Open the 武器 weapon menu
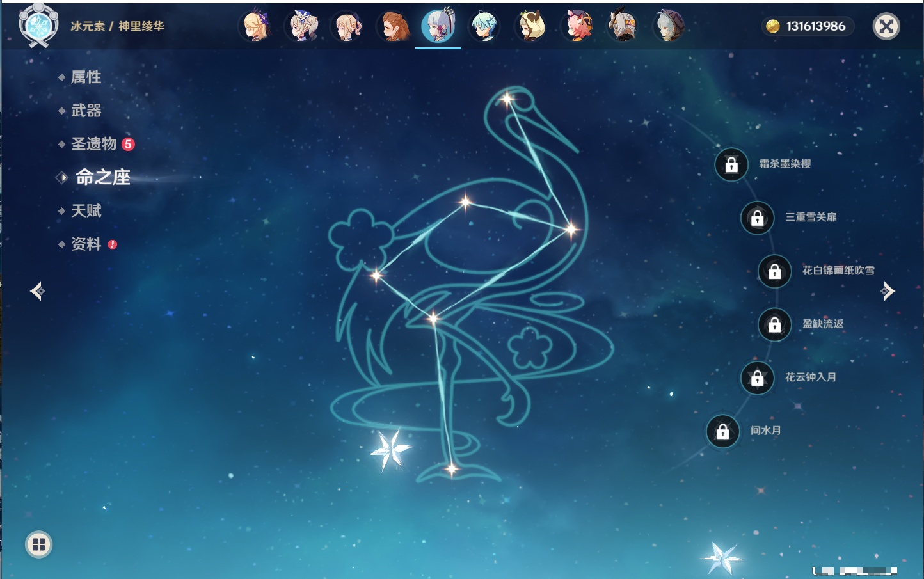Image resolution: width=924 pixels, height=579 pixels. point(86,111)
